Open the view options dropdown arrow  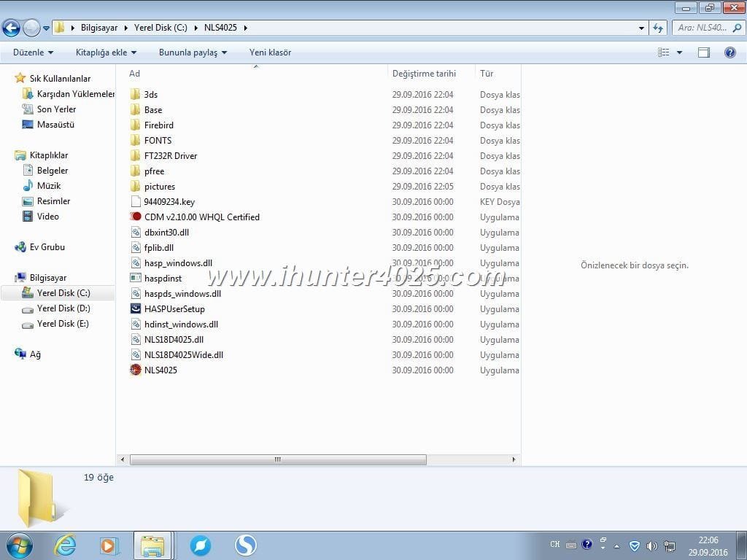[x=679, y=52]
